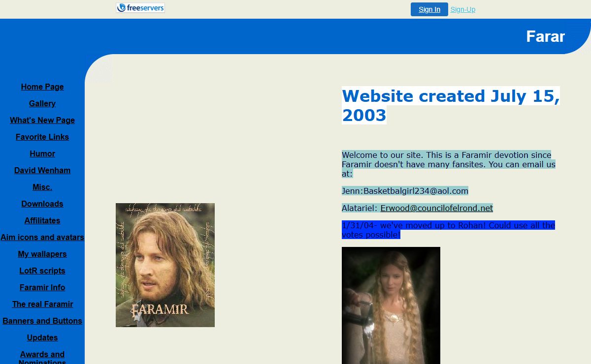
Task: Visit the My wallapers link
Action: [42, 254]
